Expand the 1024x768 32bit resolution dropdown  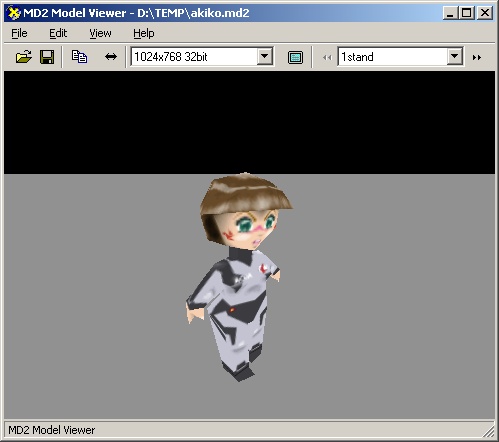point(265,56)
